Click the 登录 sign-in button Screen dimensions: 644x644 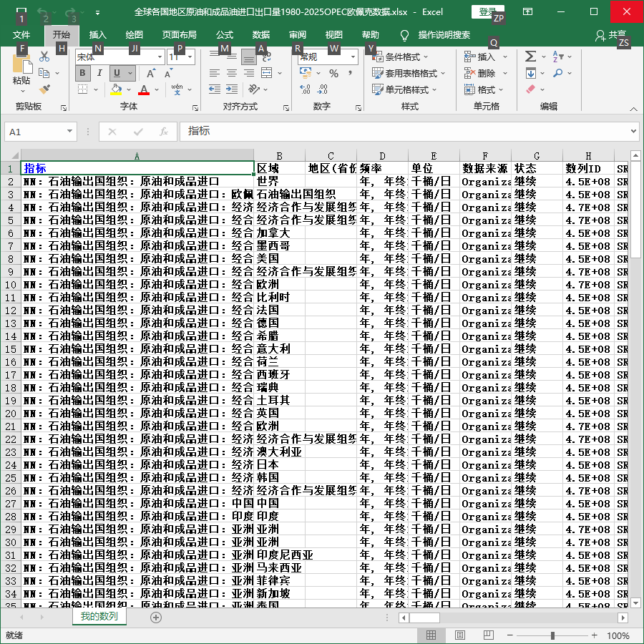(x=487, y=12)
